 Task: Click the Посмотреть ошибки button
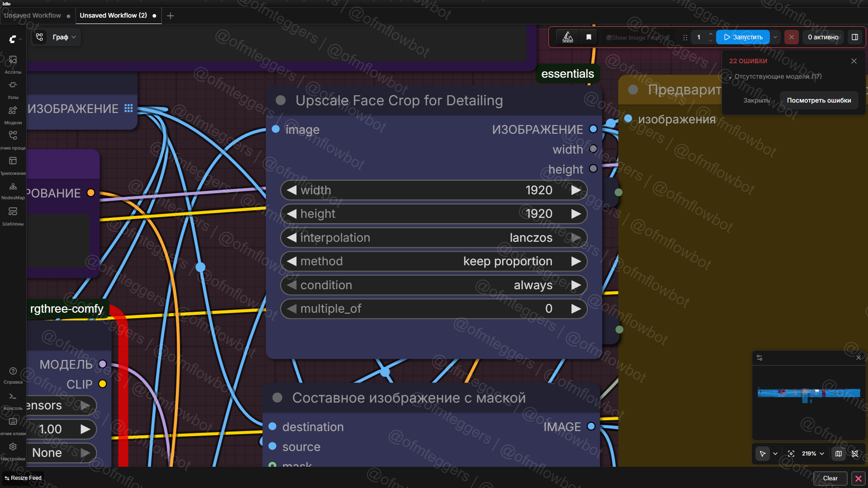(819, 100)
